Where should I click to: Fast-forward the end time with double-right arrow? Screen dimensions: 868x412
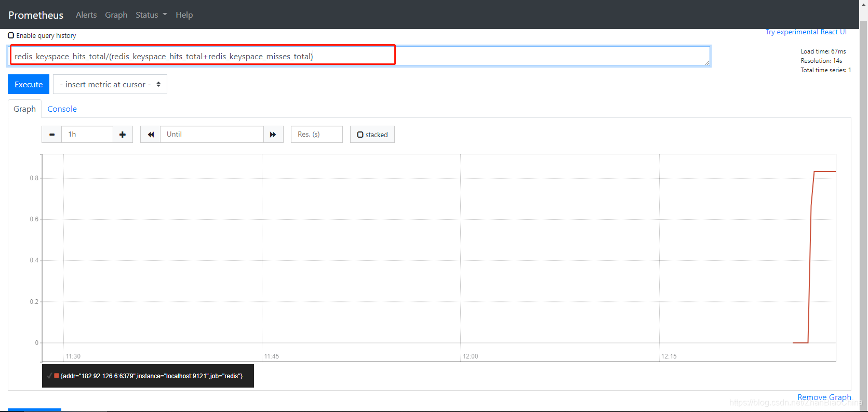coord(273,135)
